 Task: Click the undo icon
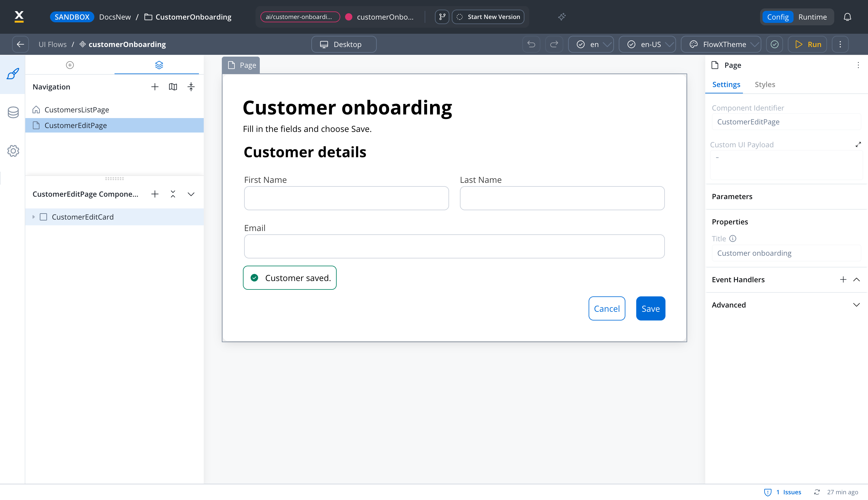531,44
